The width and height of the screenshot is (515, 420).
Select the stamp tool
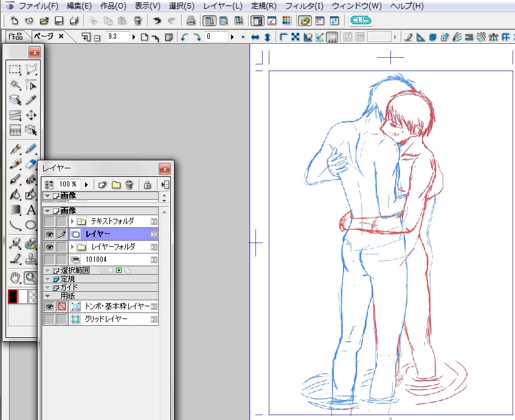click(31, 259)
